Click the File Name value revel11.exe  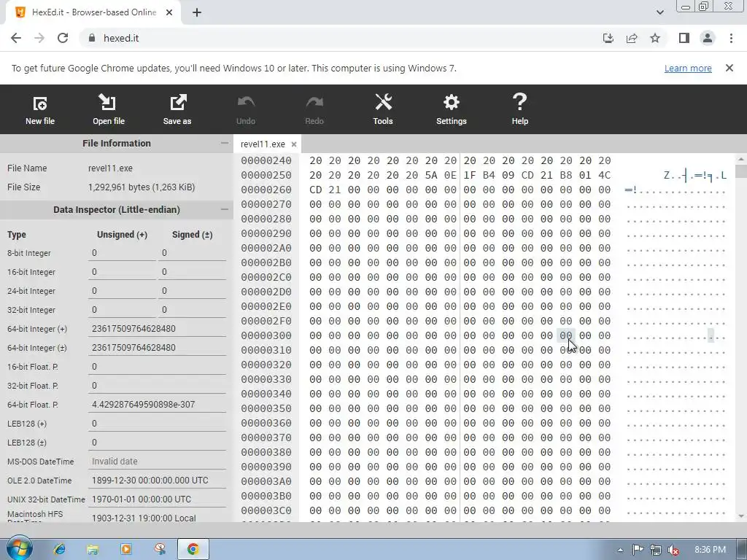pos(110,168)
